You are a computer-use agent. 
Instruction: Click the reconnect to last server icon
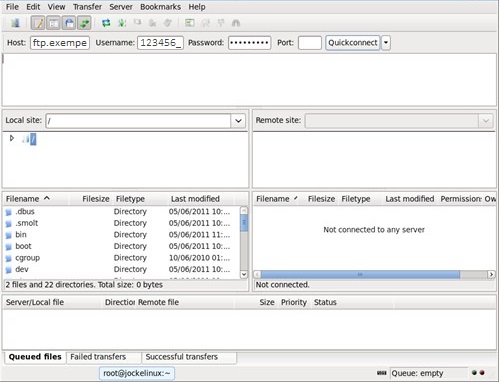[x=168, y=23]
